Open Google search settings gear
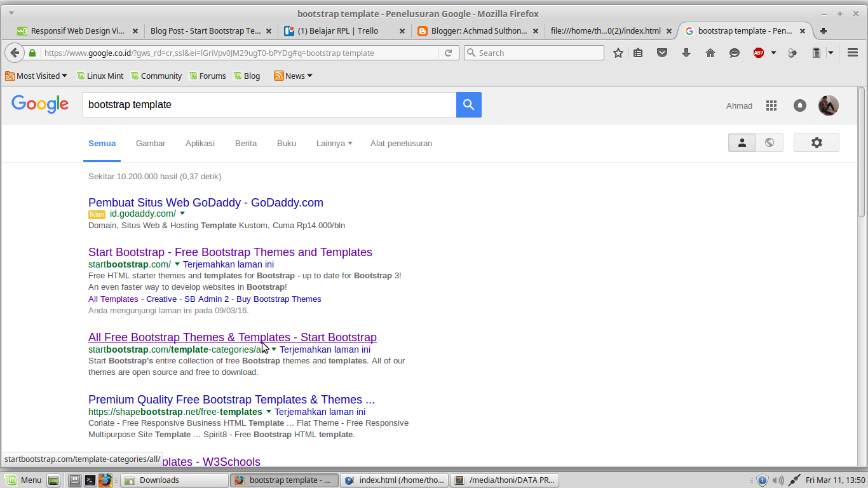Viewport: 868px width, 488px height. (817, 143)
